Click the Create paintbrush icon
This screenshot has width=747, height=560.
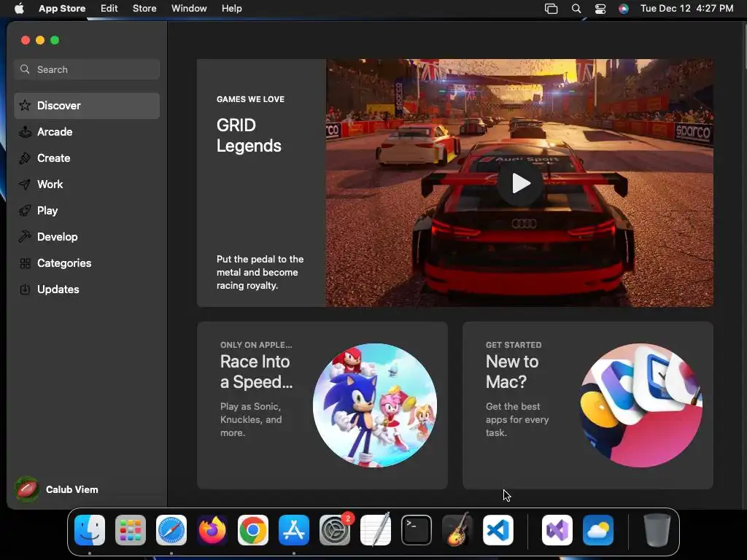click(x=25, y=158)
